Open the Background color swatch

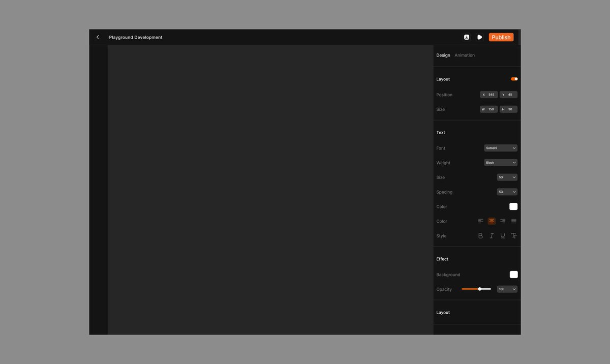513,275
